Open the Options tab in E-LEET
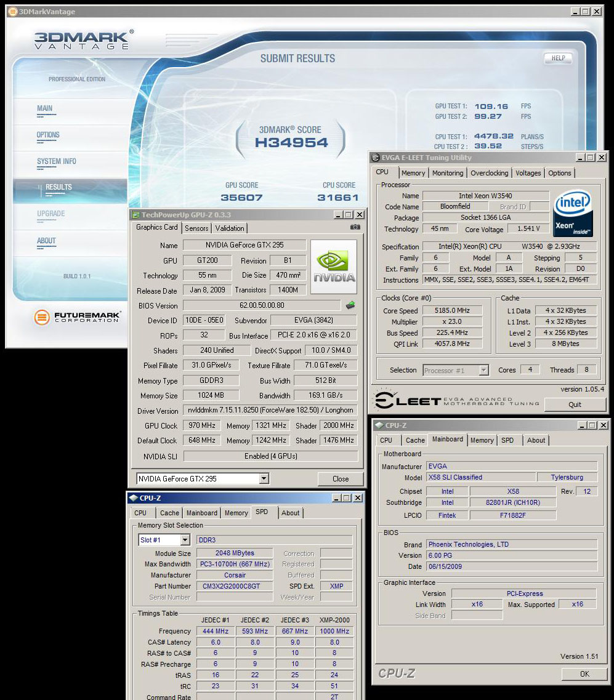 click(x=560, y=173)
